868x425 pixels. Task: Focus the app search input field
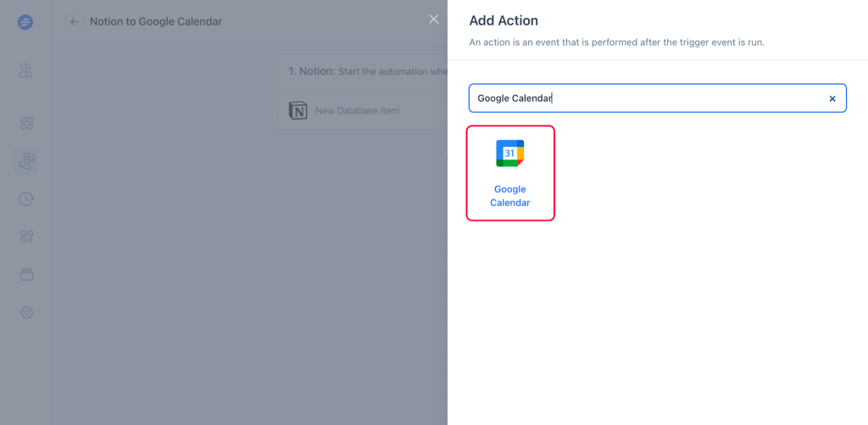[658, 98]
